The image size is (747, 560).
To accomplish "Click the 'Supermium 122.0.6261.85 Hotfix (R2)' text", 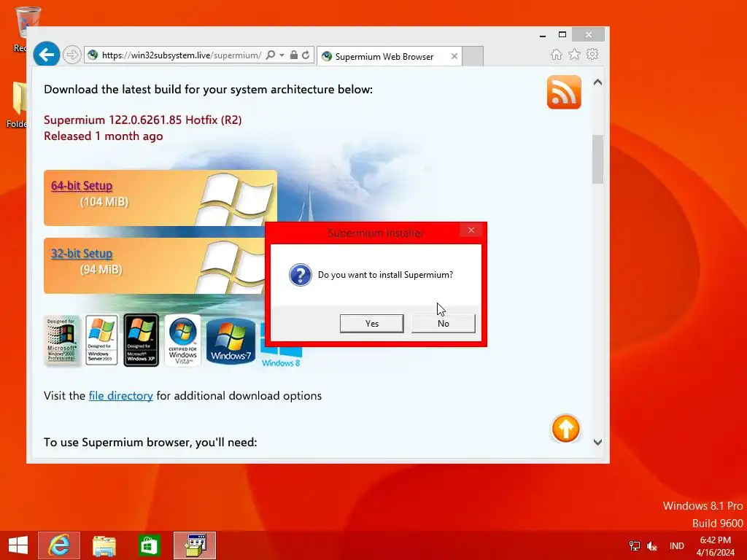I will coord(143,120).
